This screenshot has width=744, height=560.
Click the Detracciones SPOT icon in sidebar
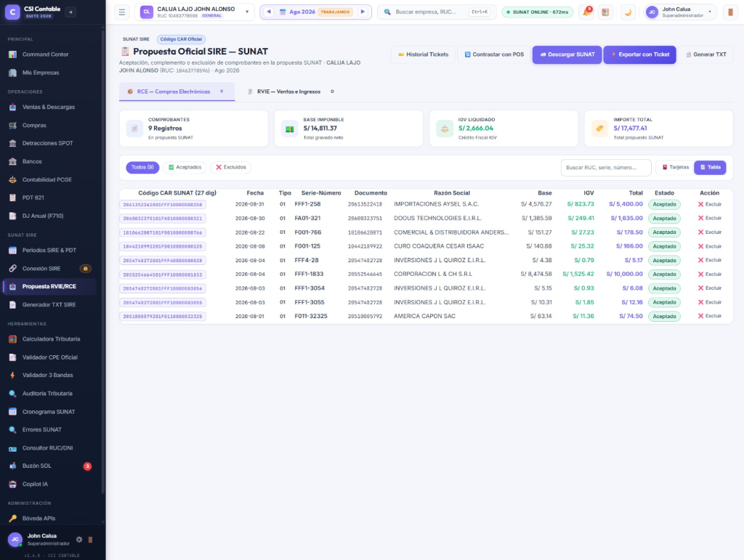click(x=13, y=143)
